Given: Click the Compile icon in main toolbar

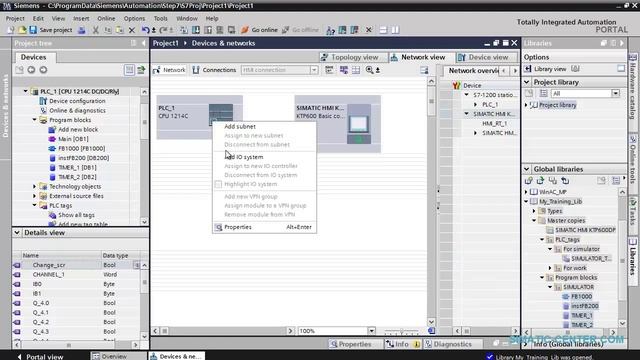Looking at the screenshot, I should 184,30.
